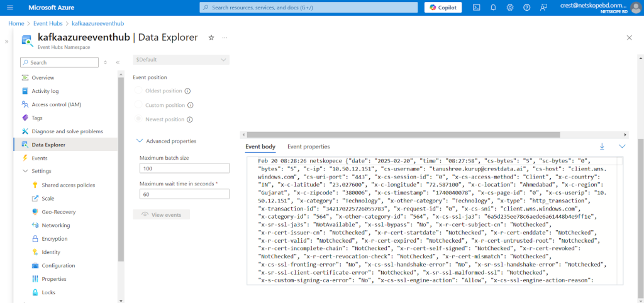
Task: Open the more options ellipsis beside the title
Action: point(225,37)
